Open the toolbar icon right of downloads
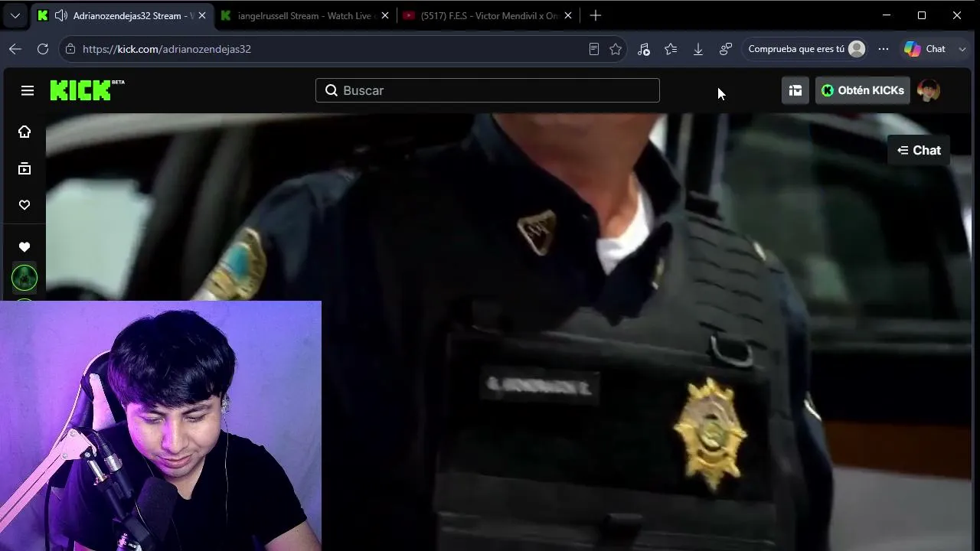The height and width of the screenshot is (551, 980). coord(726,49)
